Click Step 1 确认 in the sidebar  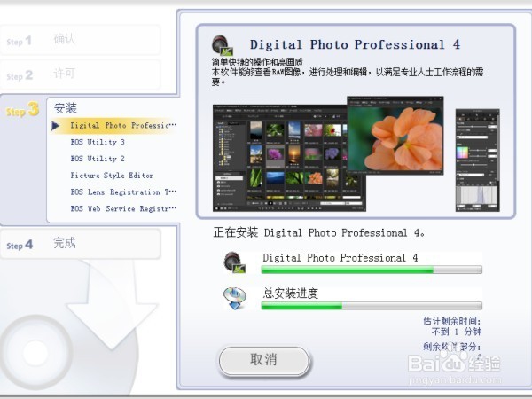[x=80, y=40]
